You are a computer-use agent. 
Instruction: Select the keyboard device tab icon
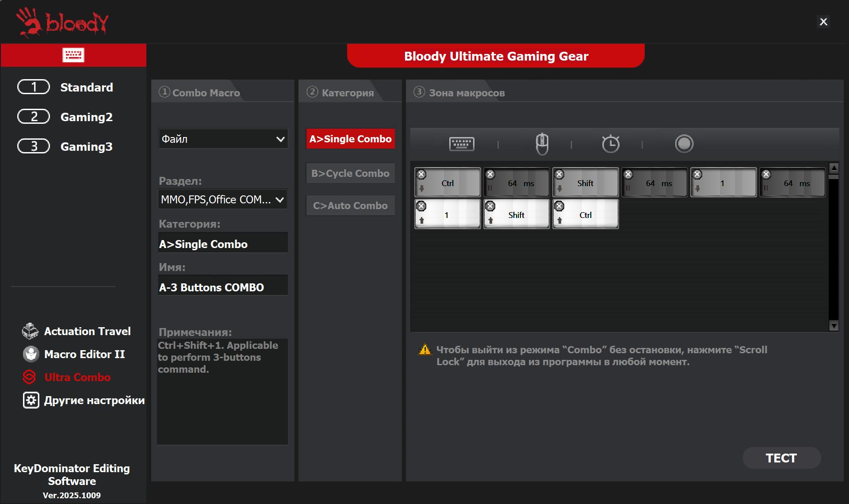pos(73,55)
